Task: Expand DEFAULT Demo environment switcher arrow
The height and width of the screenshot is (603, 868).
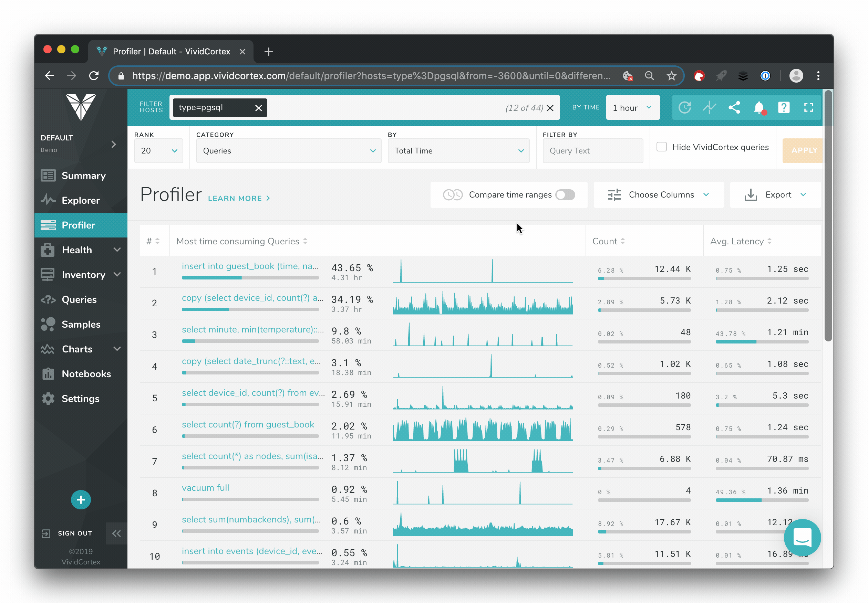Action: click(x=114, y=144)
